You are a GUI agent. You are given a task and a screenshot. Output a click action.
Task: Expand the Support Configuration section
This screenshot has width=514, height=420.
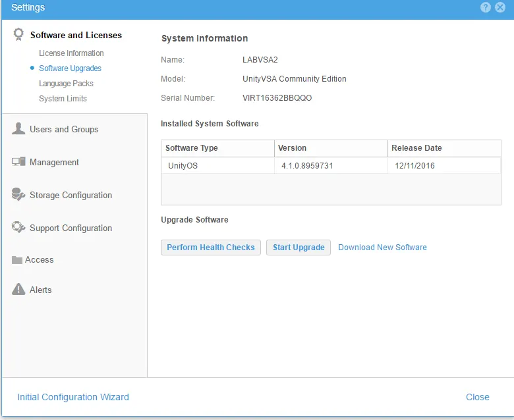pos(71,228)
